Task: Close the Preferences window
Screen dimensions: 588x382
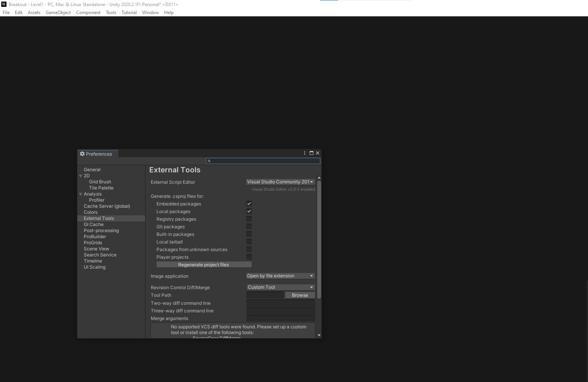Action: (x=318, y=153)
